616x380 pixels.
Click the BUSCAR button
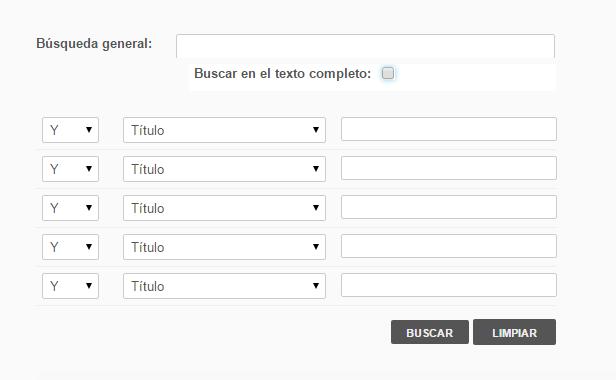click(x=430, y=332)
